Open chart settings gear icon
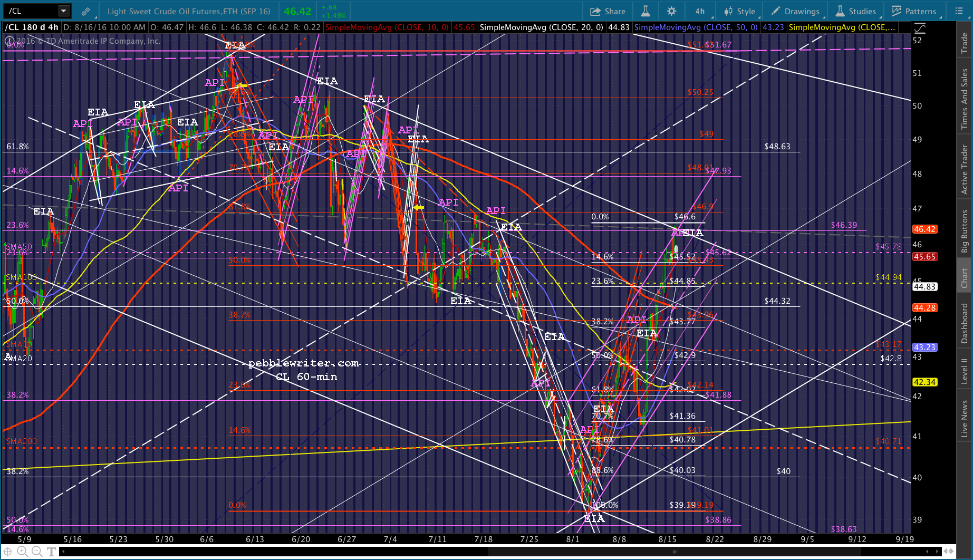 tap(671, 11)
